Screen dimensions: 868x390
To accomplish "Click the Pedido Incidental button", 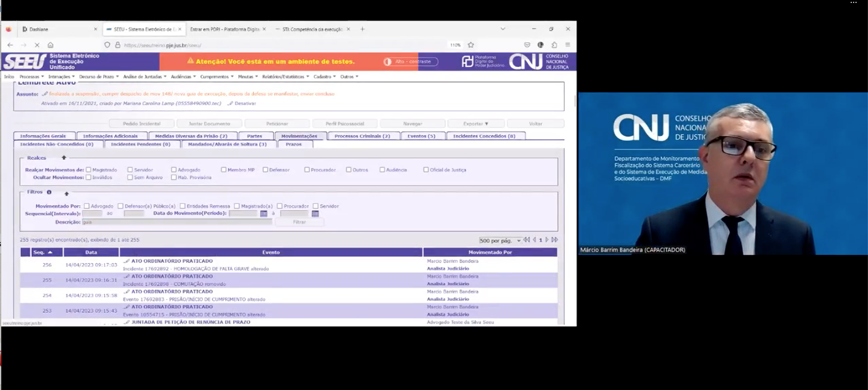I will click(142, 124).
